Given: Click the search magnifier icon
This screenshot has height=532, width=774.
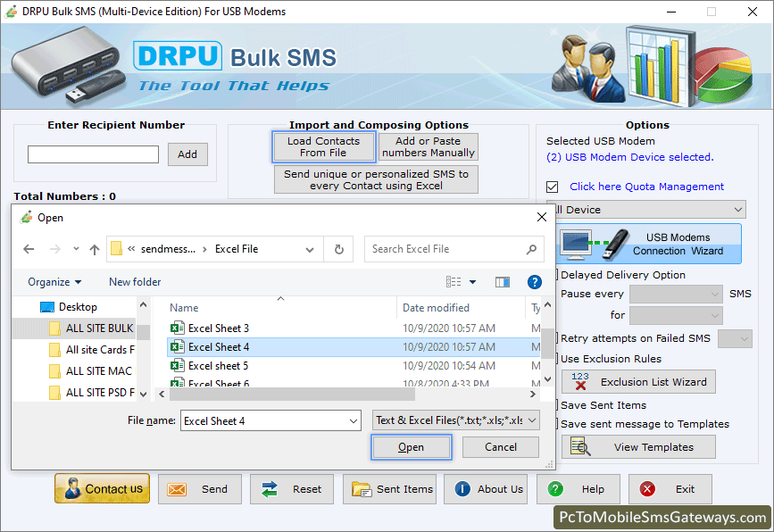Looking at the screenshot, I should [x=531, y=249].
